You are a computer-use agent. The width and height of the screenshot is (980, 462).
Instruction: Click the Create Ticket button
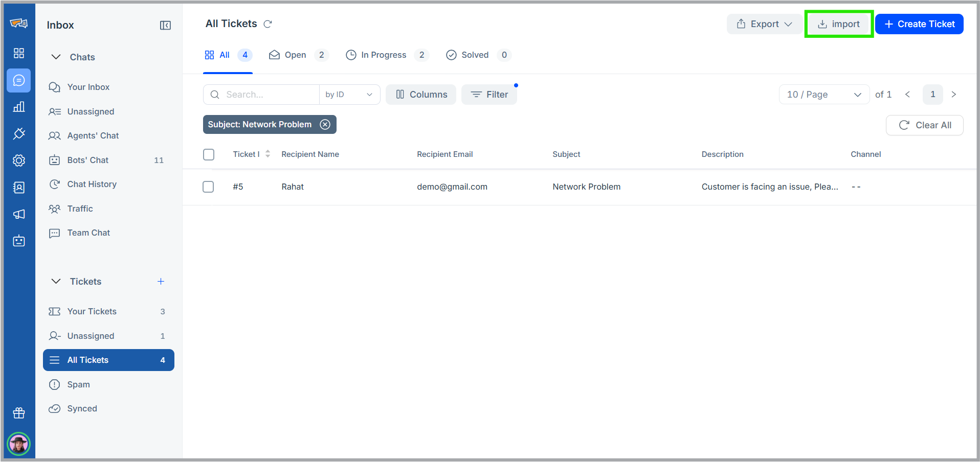[919, 24]
